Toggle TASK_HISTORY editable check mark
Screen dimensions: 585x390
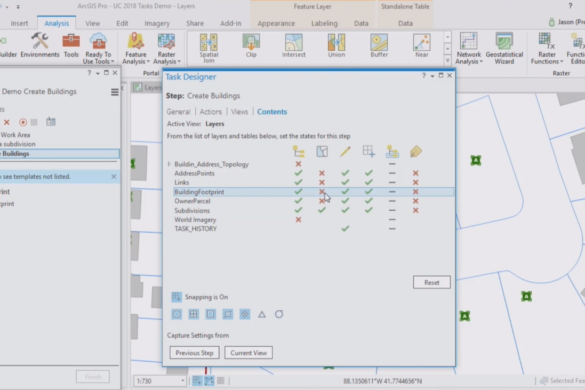[x=345, y=228]
